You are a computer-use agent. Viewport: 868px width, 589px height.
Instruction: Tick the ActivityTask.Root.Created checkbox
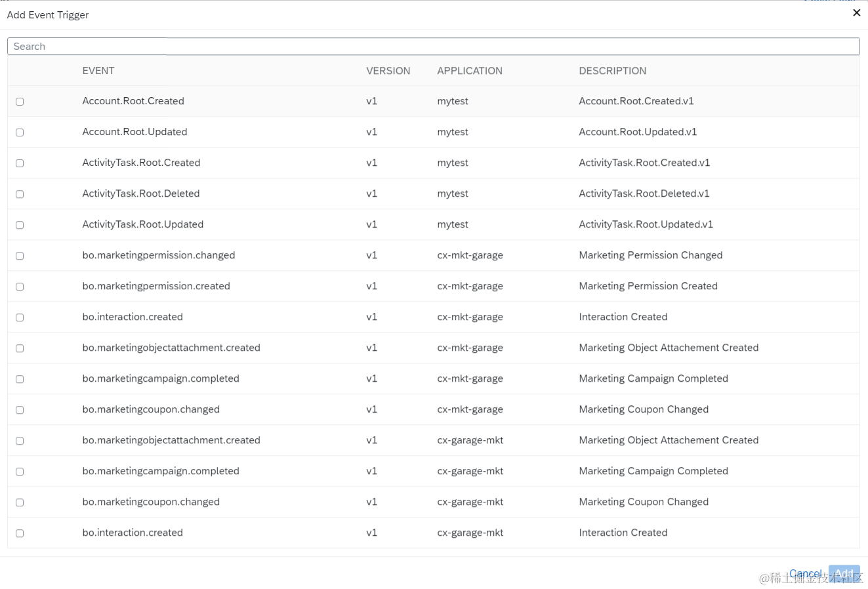click(x=20, y=163)
